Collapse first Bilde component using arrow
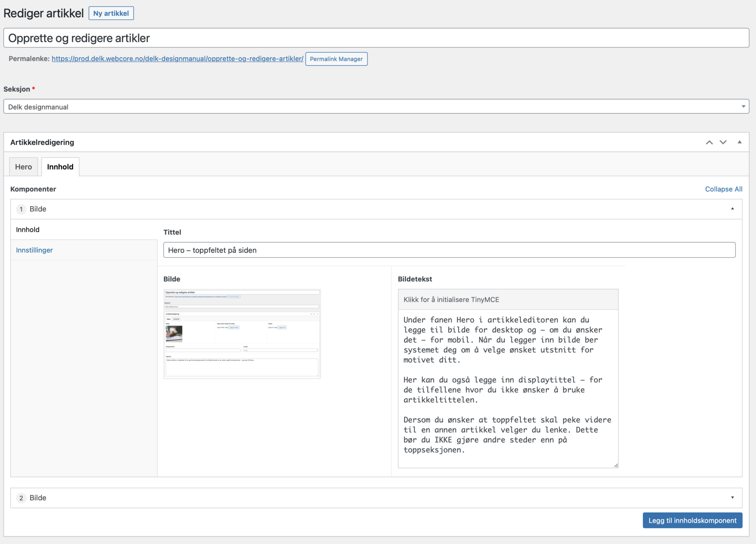The width and height of the screenshot is (756, 544). coord(732,209)
